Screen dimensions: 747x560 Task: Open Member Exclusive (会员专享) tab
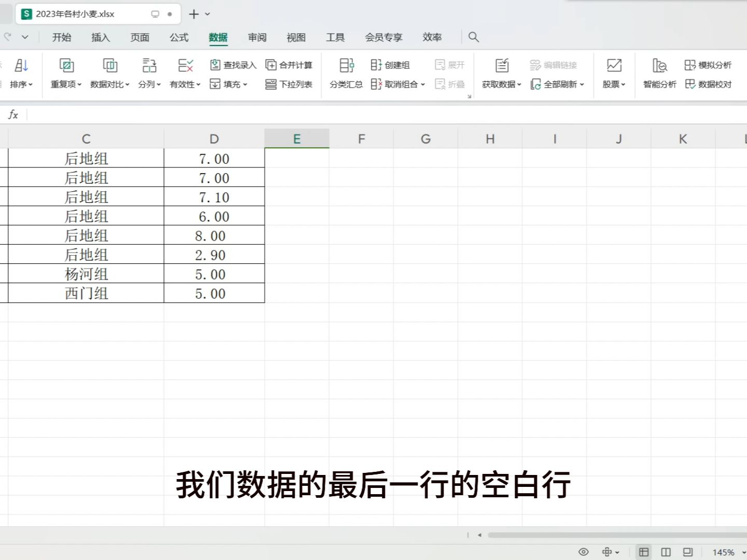point(383,37)
